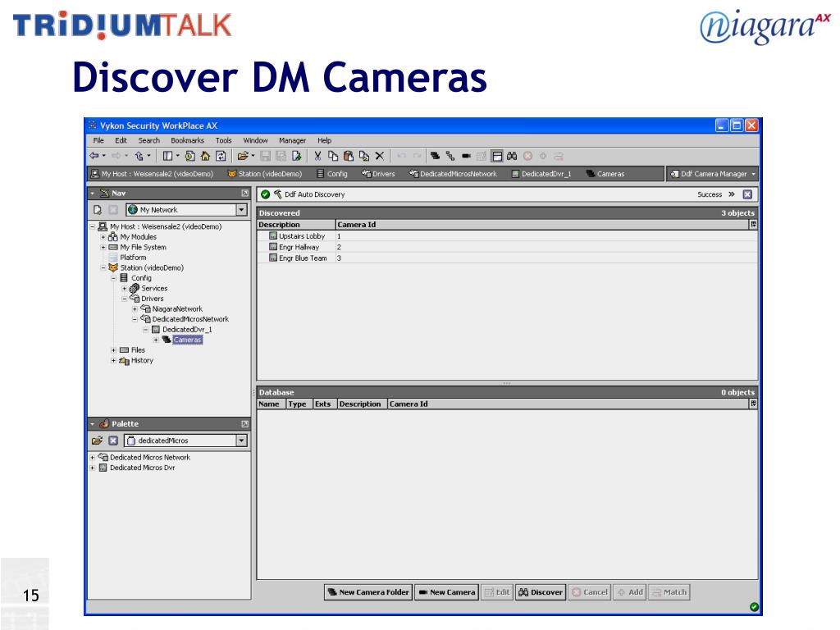Expand the Files tree node

tap(113, 350)
